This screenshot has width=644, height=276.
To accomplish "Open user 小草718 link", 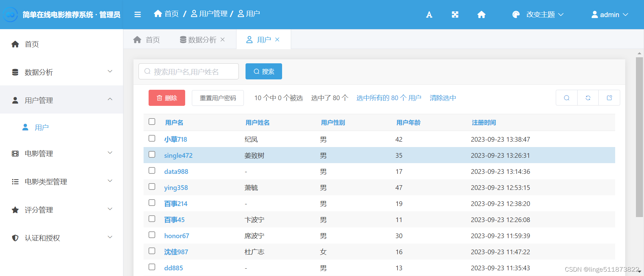I will (175, 139).
